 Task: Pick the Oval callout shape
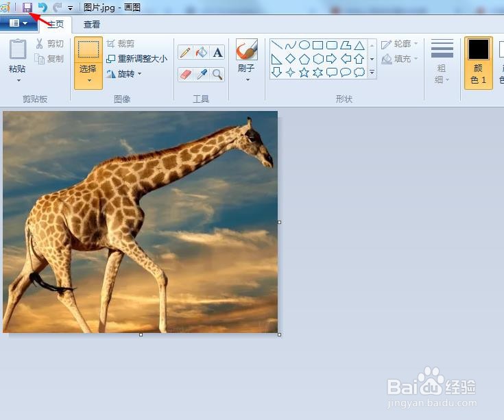pos(346,72)
